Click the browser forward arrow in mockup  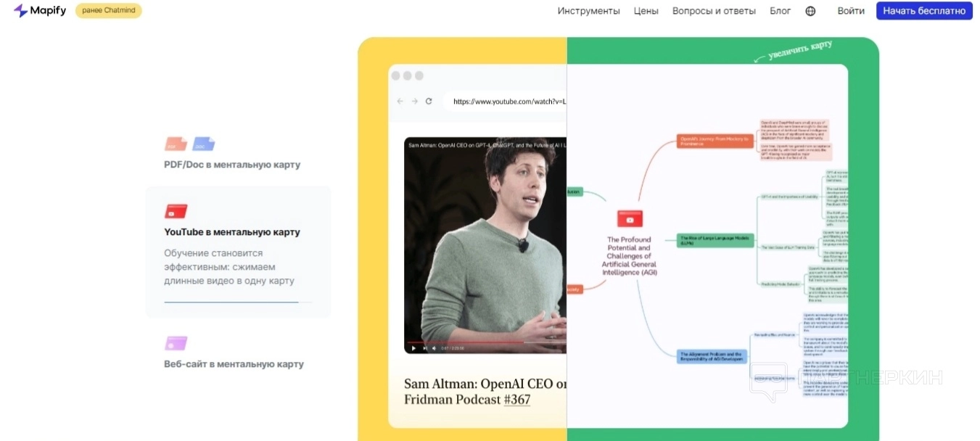414,101
